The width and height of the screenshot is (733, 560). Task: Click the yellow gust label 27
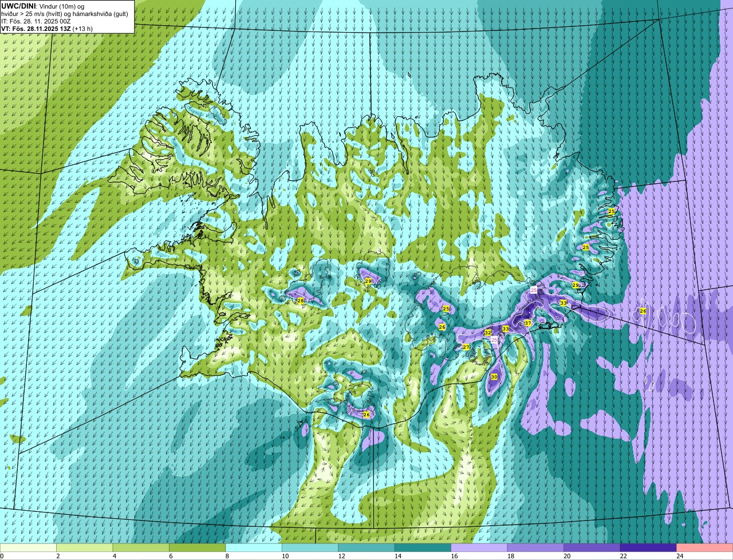coord(466,347)
